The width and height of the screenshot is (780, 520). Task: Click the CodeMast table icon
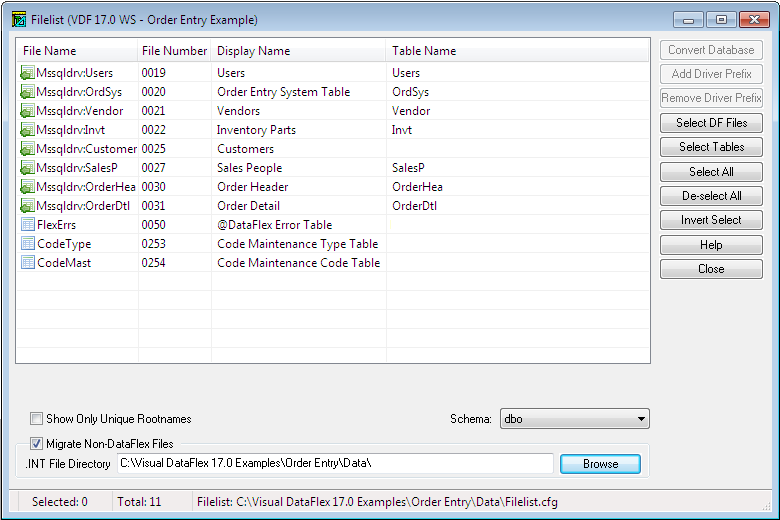pos(27,263)
